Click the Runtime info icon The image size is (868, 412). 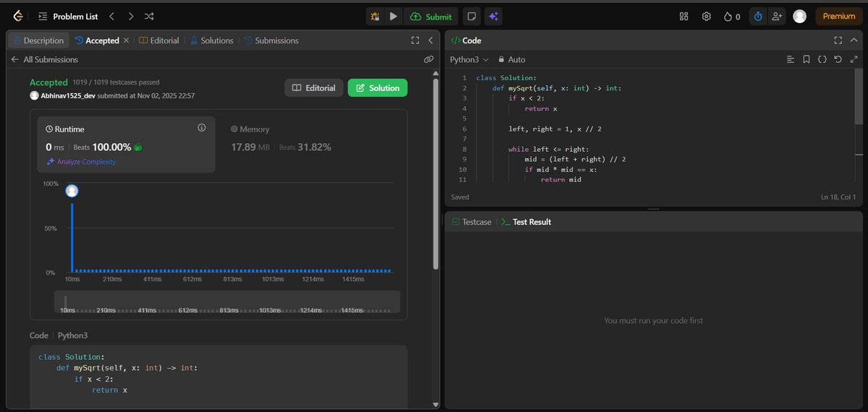202,128
